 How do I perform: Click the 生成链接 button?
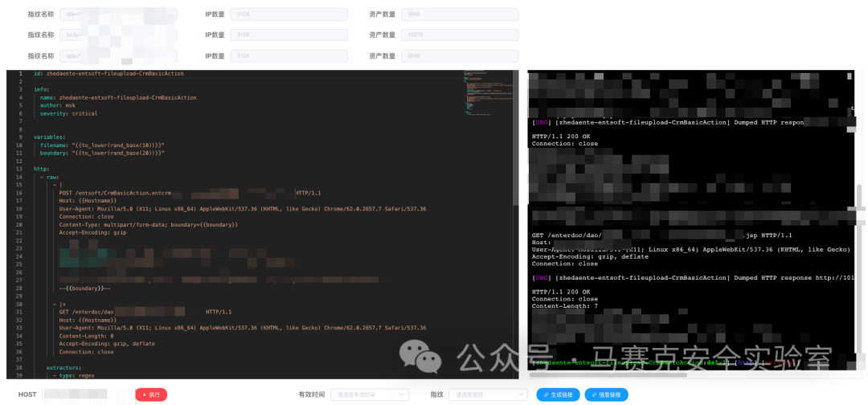point(558,395)
